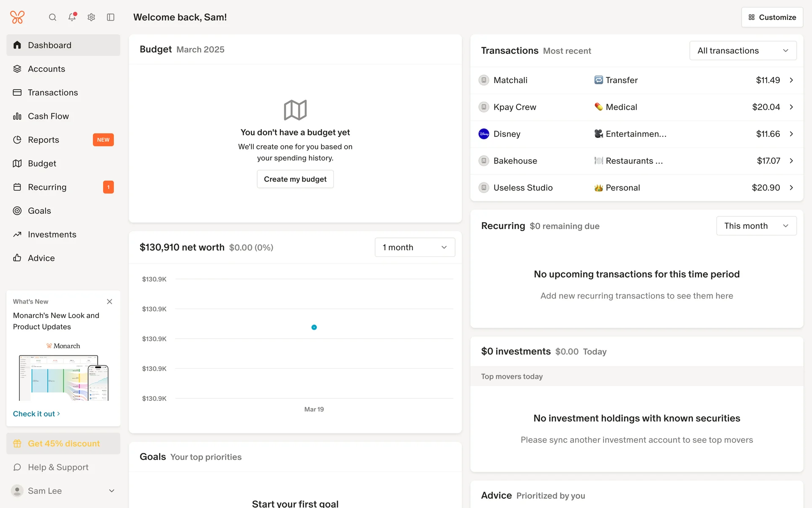
Task: Open Matchali transaction chevron arrow
Action: click(x=791, y=80)
